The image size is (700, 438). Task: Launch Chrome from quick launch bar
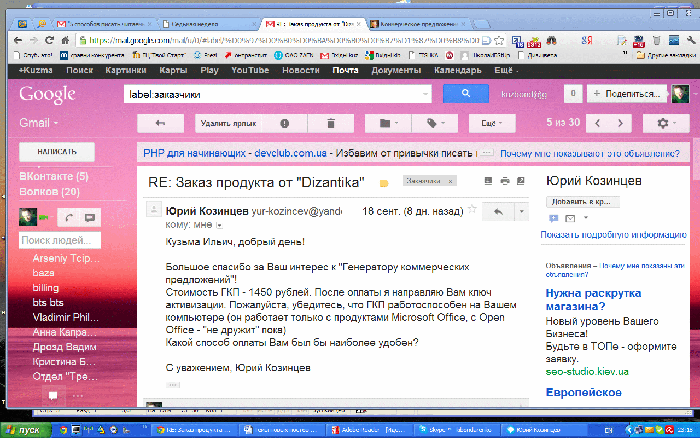tap(63, 430)
